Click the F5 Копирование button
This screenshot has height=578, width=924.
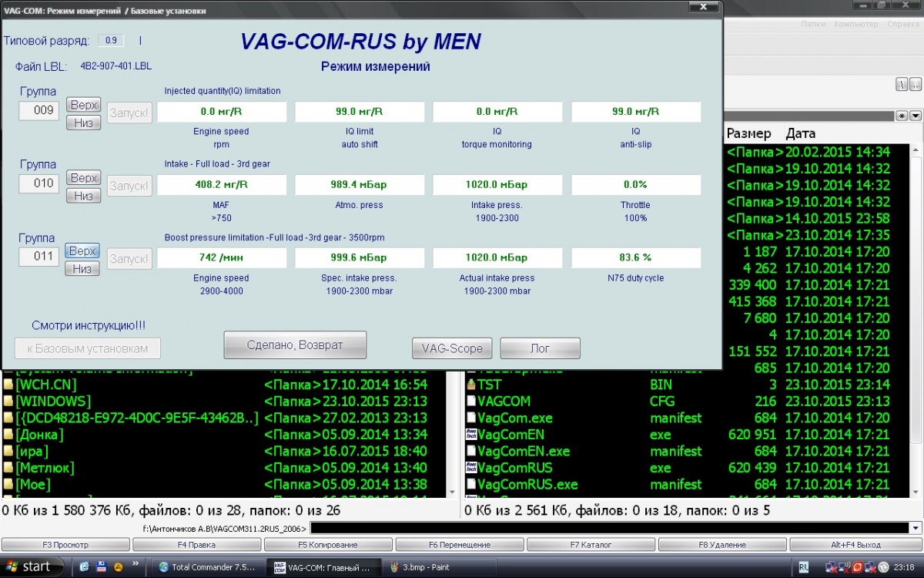(x=328, y=545)
